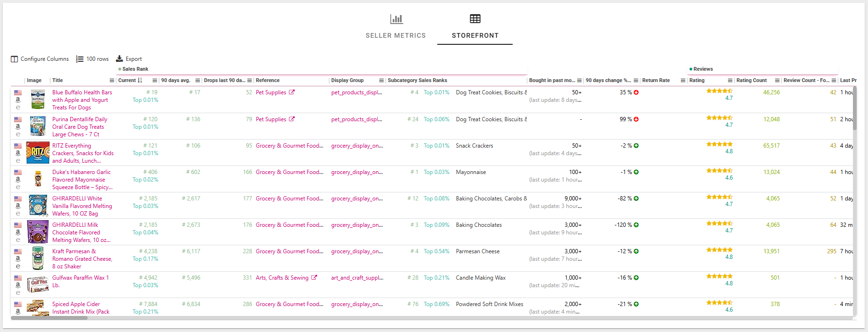Click the Amazon icon in RITZ Everything row

tap(18, 153)
